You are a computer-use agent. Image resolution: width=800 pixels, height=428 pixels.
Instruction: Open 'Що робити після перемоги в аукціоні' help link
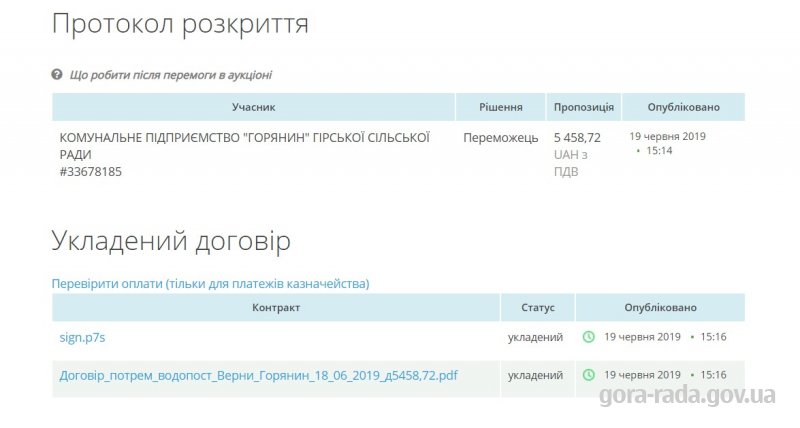tap(170, 75)
